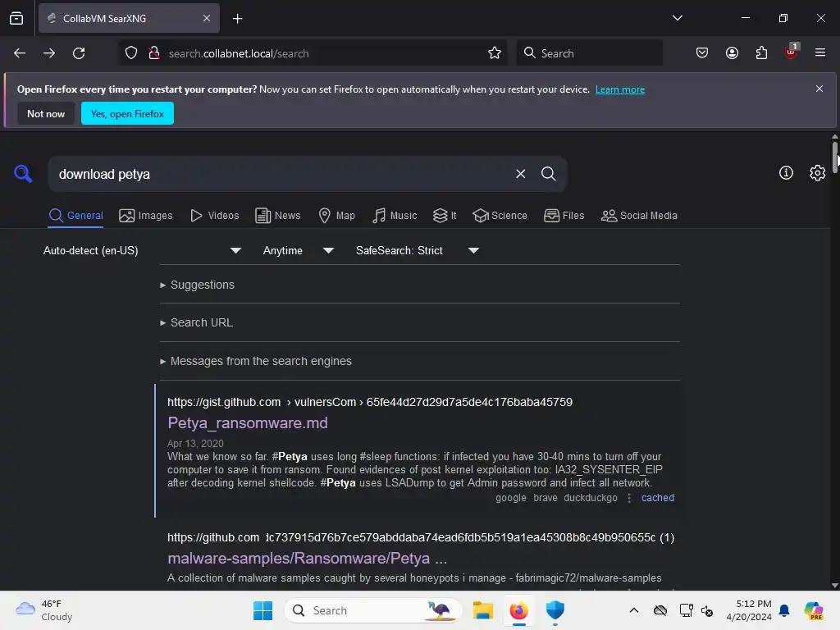840x630 pixels.
Task: Open the SafeSearch: Strict dropdown
Action: pos(417,251)
